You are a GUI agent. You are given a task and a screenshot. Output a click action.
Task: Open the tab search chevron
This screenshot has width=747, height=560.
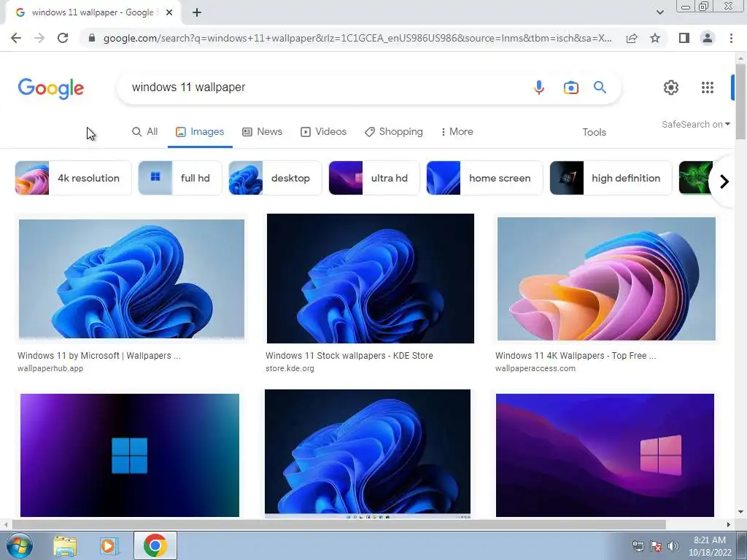coord(659,12)
